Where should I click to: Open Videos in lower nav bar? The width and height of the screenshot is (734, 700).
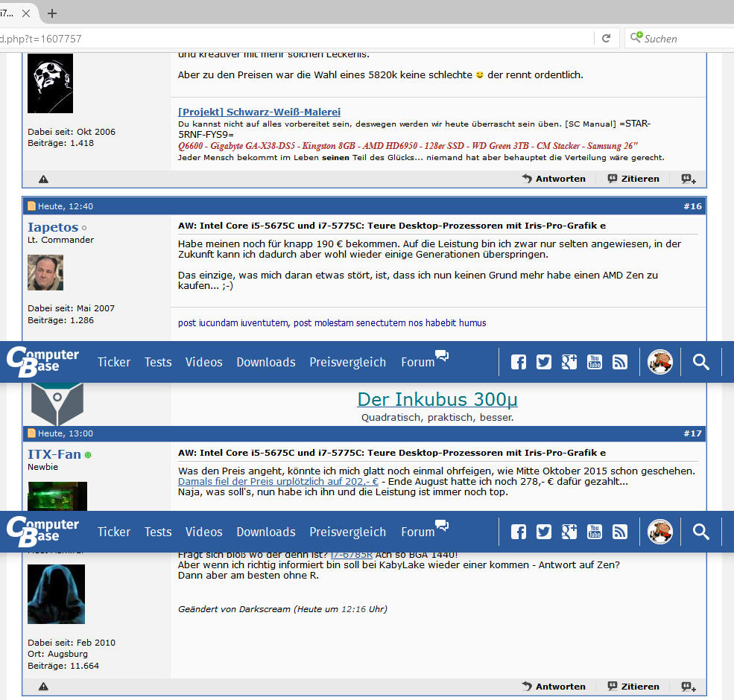[203, 532]
